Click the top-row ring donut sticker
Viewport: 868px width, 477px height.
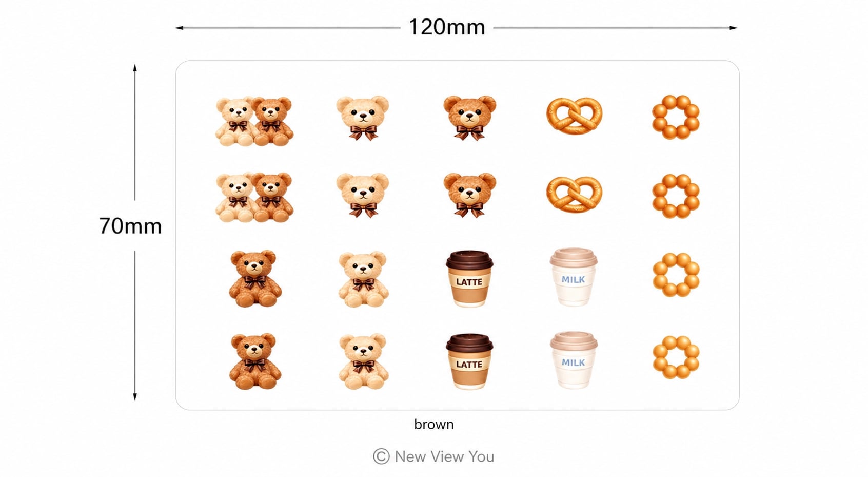676,117
